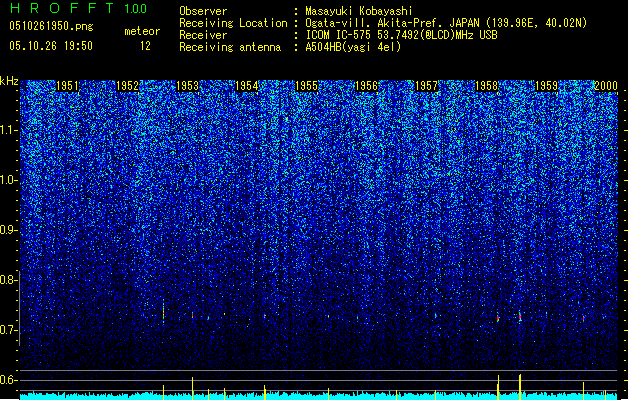Click the 1951 time marker
Screen dimensions: 629x400
click(67, 86)
